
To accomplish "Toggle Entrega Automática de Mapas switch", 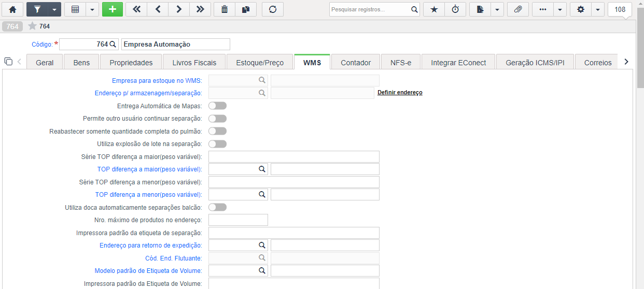I will click(x=217, y=106).
